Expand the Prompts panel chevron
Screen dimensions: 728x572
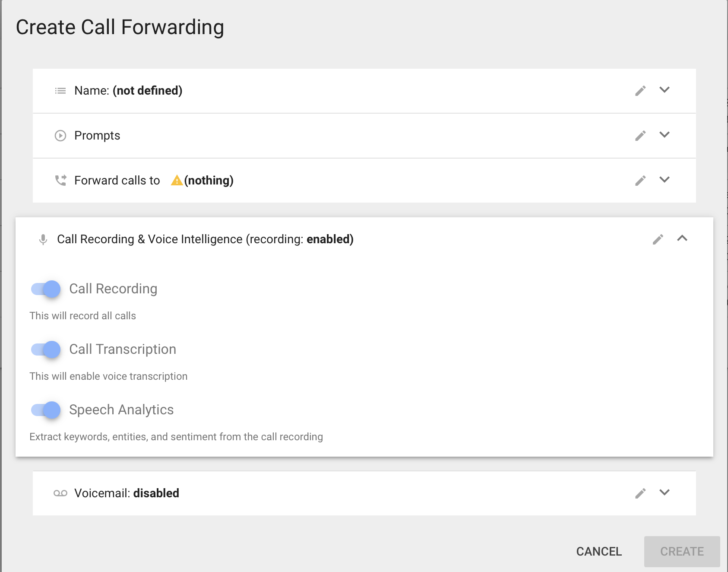665,135
